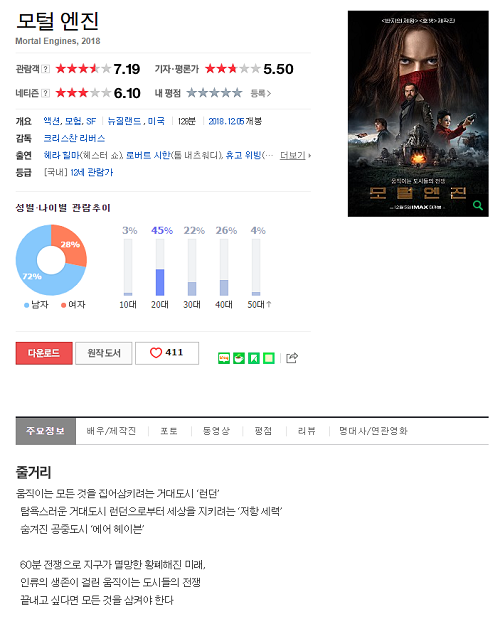Image resolution: width=500 pixels, height=619 pixels.
Task: Like the movie with heart 411
Action: pos(167,353)
